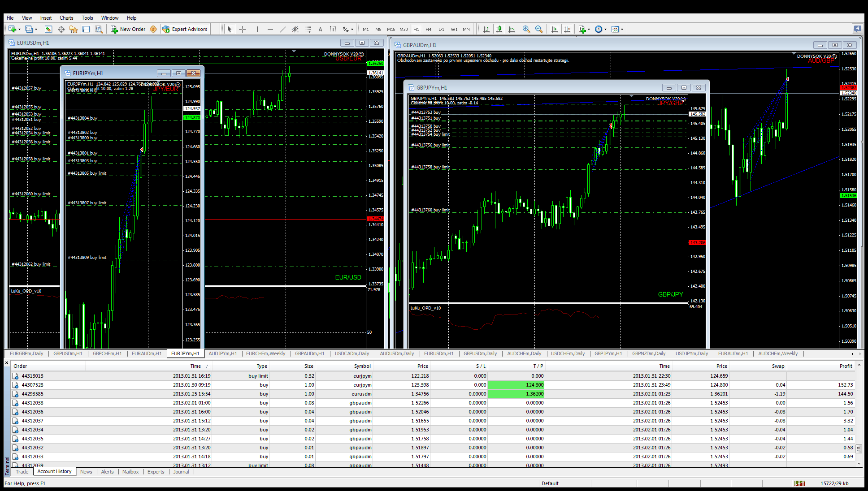The height and width of the screenshot is (491, 868).
Task: Select the Text Label tool
Action: 333,29
